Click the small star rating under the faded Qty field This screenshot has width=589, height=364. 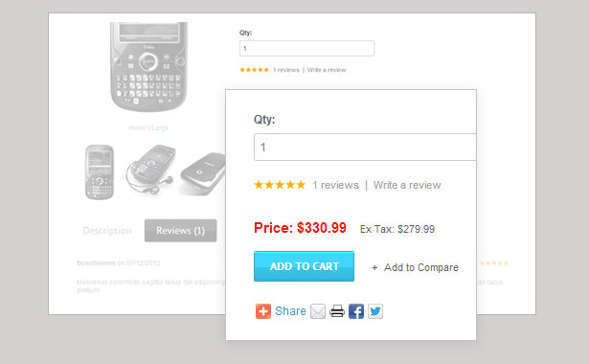(x=255, y=70)
